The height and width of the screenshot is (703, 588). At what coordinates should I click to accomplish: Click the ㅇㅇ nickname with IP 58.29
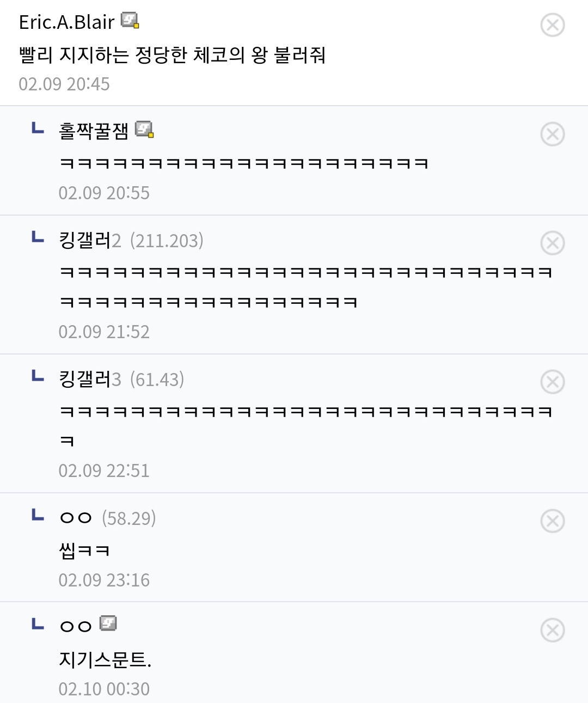tap(76, 518)
